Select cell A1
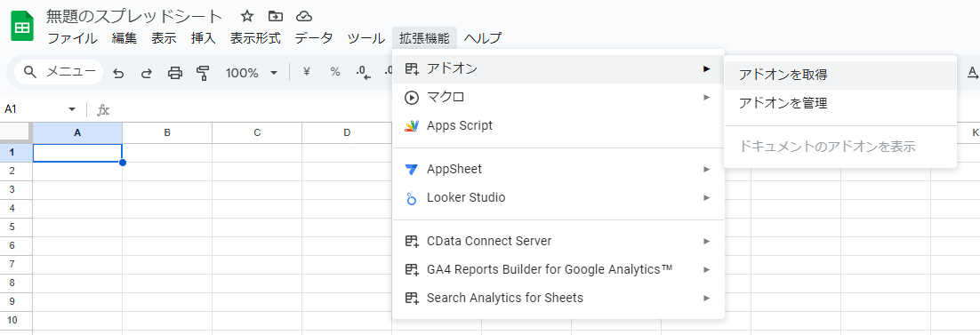The width and height of the screenshot is (980, 335). pos(77,153)
